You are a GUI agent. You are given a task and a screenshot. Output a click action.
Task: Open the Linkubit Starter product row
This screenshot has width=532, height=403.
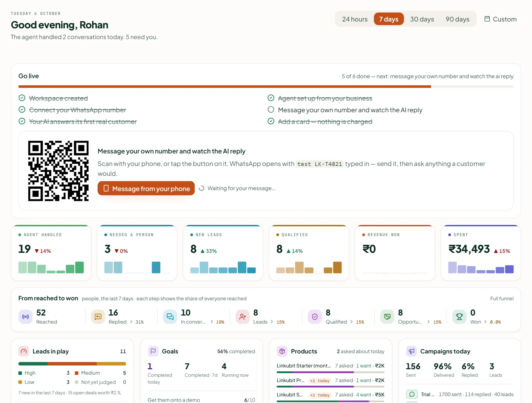[x=330, y=368]
